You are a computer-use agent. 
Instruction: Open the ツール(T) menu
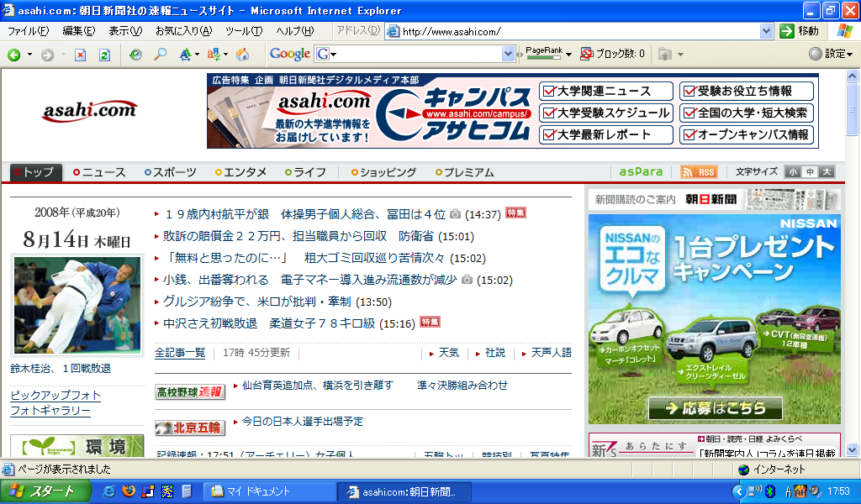tap(244, 31)
